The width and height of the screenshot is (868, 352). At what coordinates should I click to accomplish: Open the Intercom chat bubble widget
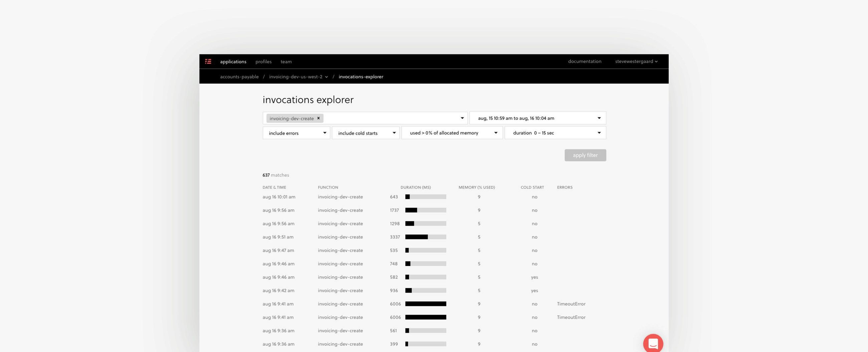pos(653,343)
